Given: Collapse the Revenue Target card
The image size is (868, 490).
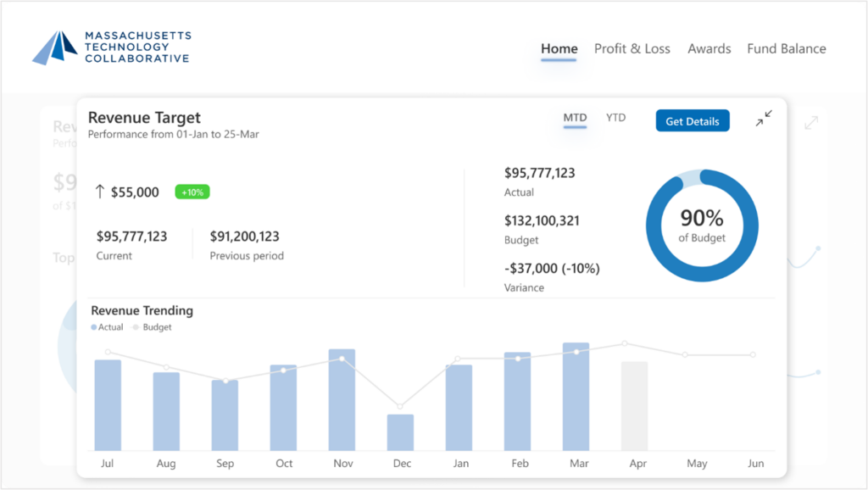Looking at the screenshot, I should 764,119.
